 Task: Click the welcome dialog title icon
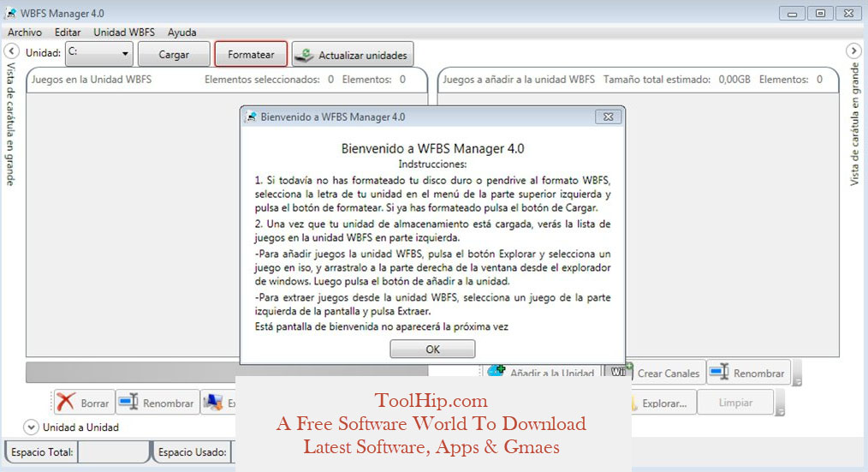(x=252, y=117)
